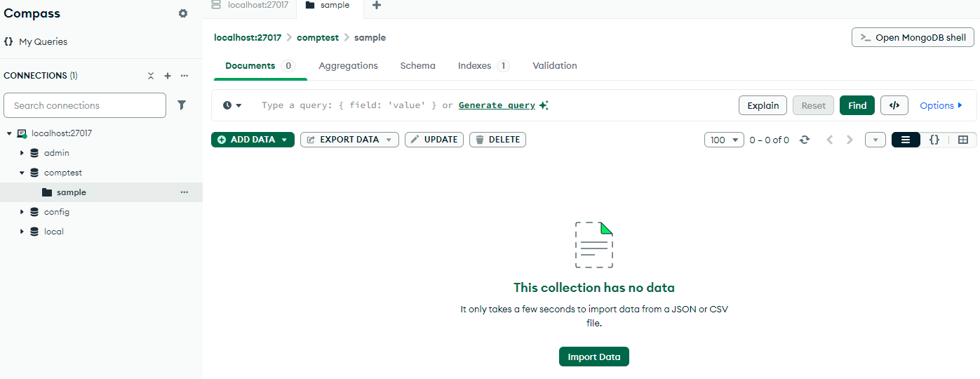Switch to JSON view of documents
The height and width of the screenshot is (379, 980).
[x=934, y=140]
